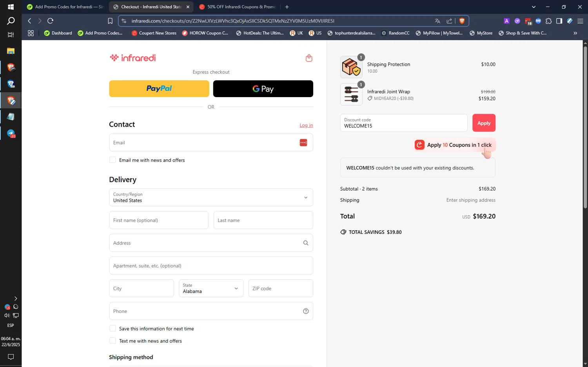The height and width of the screenshot is (367, 588).
Task: Click the translate page icon
Action: point(437,21)
